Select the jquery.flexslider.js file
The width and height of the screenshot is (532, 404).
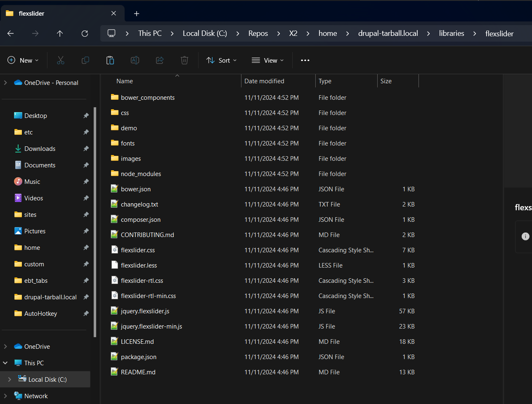coord(145,311)
